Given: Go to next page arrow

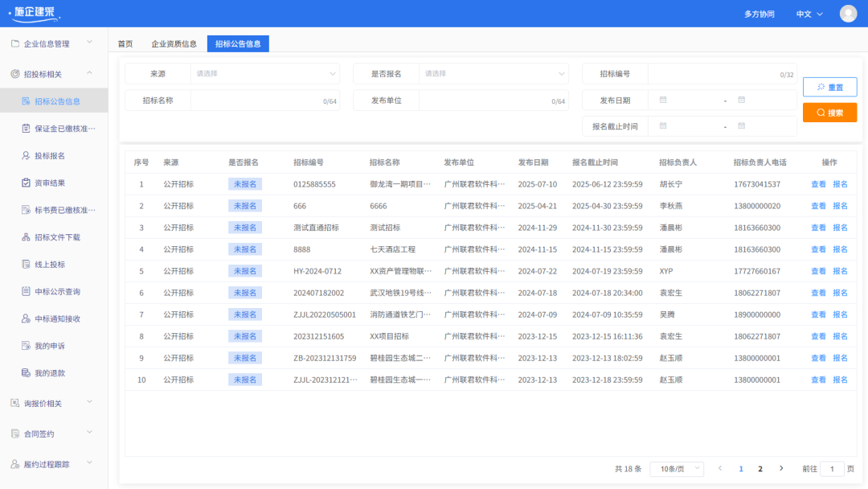Looking at the screenshot, I should 781,469.
